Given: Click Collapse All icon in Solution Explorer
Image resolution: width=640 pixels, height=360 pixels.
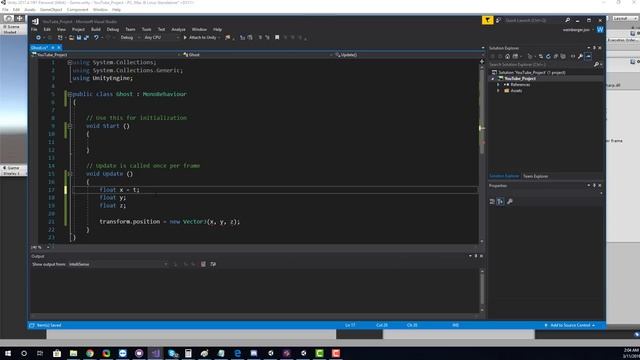Looking at the screenshot, I should tap(556, 56).
